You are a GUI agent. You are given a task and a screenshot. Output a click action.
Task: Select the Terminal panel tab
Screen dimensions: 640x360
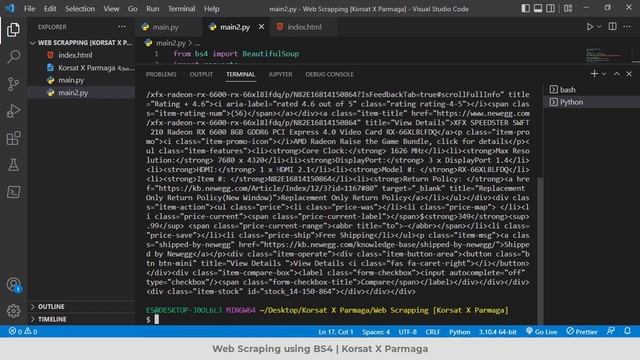point(240,74)
